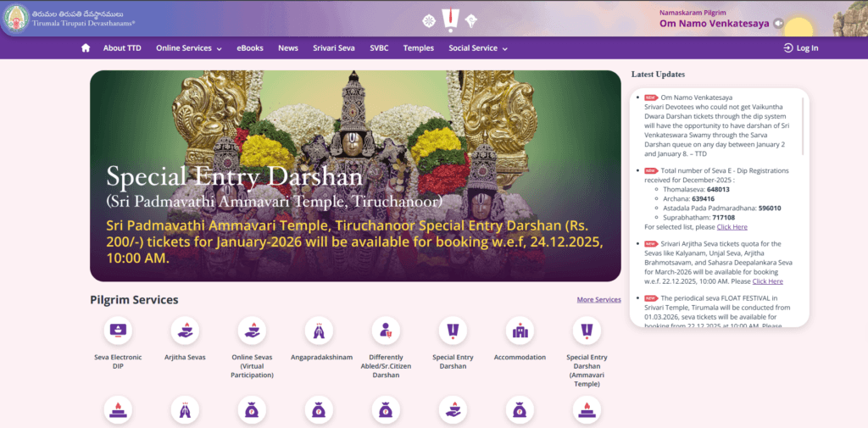Click Here link for Seva E-Dip selected list
The image size is (868, 428).
click(732, 227)
